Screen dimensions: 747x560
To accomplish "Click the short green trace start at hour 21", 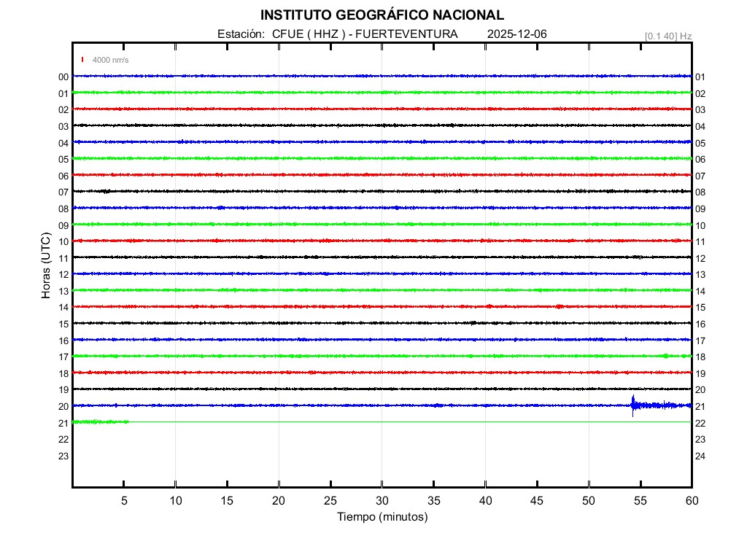I will tap(100, 421).
